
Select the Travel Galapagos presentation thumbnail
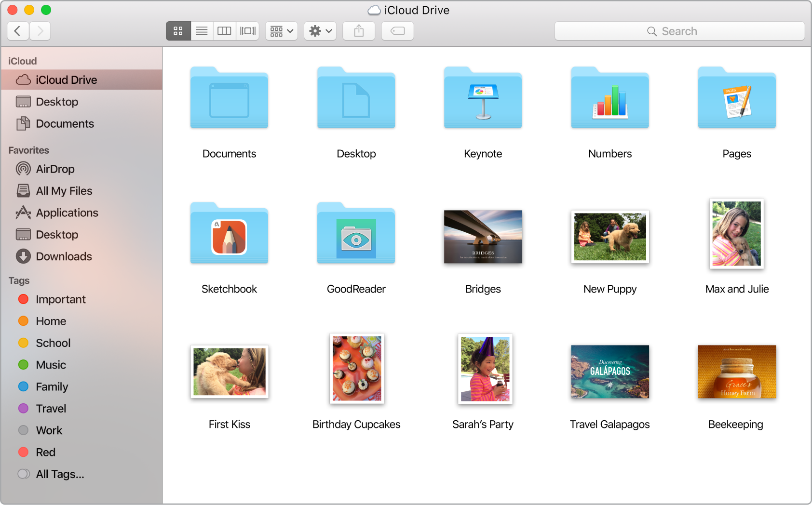(x=610, y=372)
